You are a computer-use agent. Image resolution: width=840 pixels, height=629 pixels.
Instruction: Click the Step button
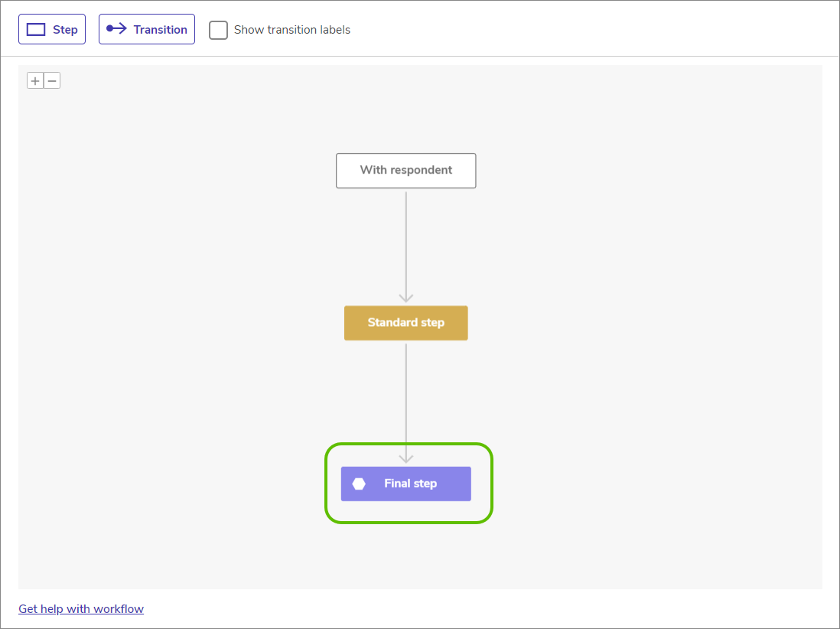[x=52, y=30]
